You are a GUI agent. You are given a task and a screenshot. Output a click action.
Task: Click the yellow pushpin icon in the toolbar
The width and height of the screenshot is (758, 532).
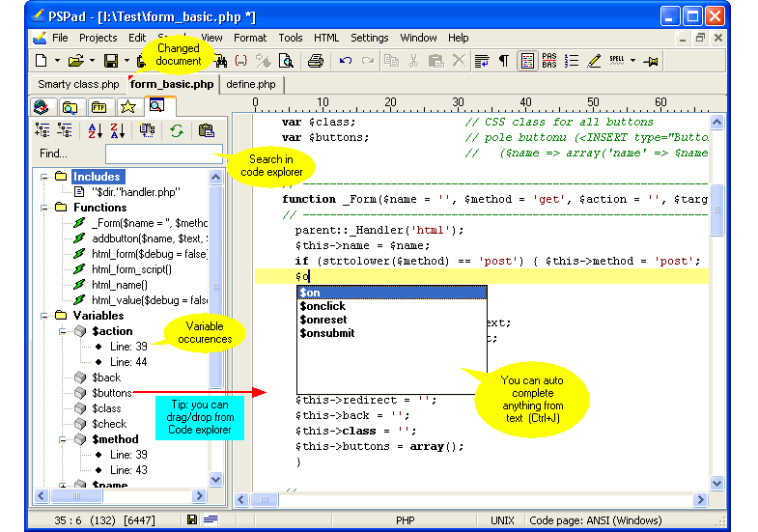pos(651,62)
